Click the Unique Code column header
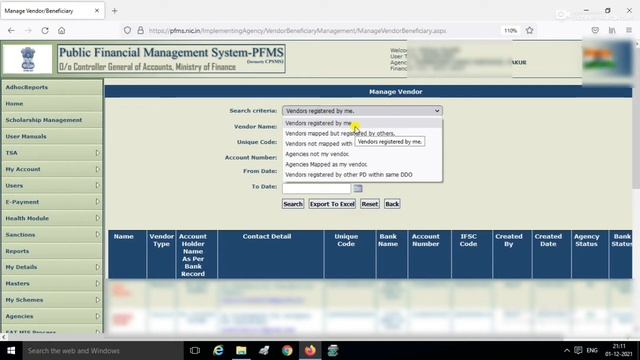This screenshot has height=360, width=640. [350, 254]
